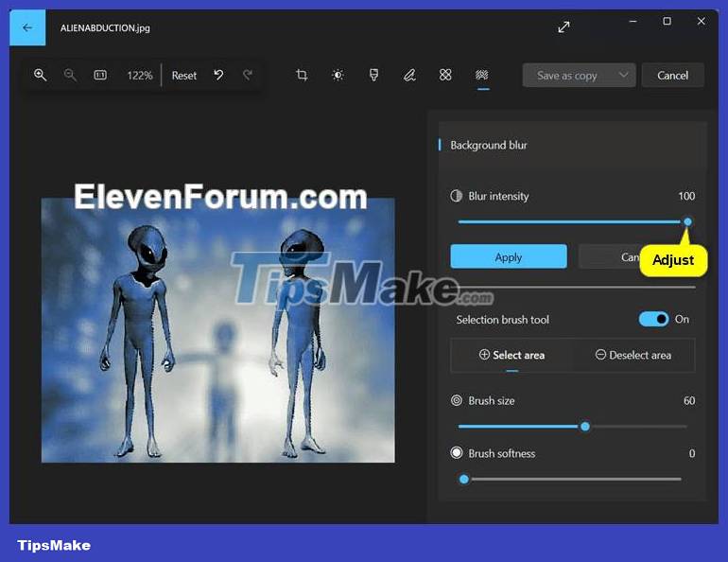
Task: Apply the background blur
Action: (509, 256)
